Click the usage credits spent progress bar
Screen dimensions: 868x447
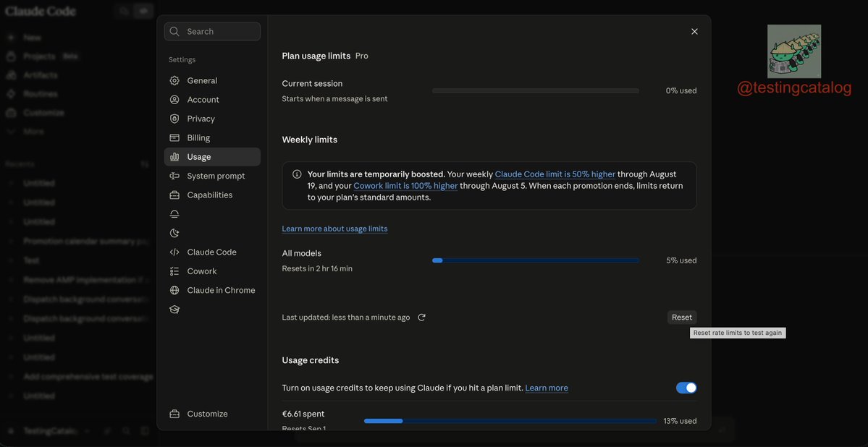pos(510,421)
